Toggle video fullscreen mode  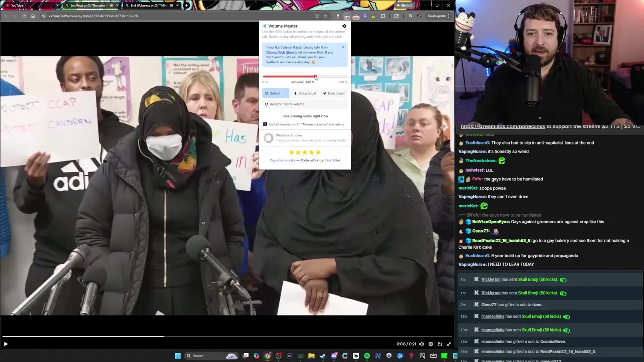449,344
